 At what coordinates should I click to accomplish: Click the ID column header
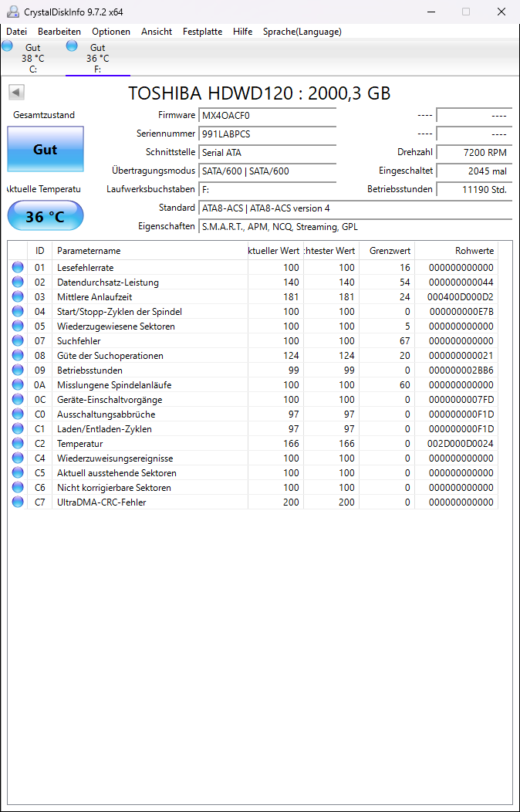click(40, 251)
